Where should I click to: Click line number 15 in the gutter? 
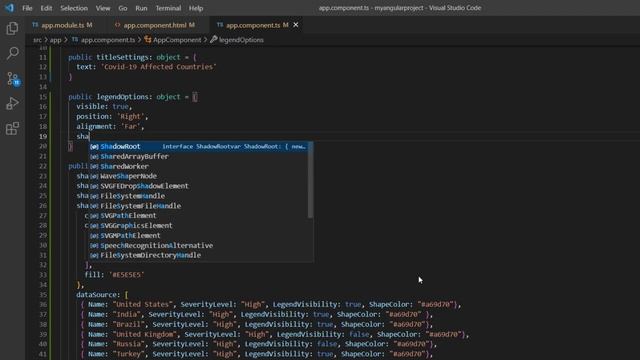(x=43, y=97)
